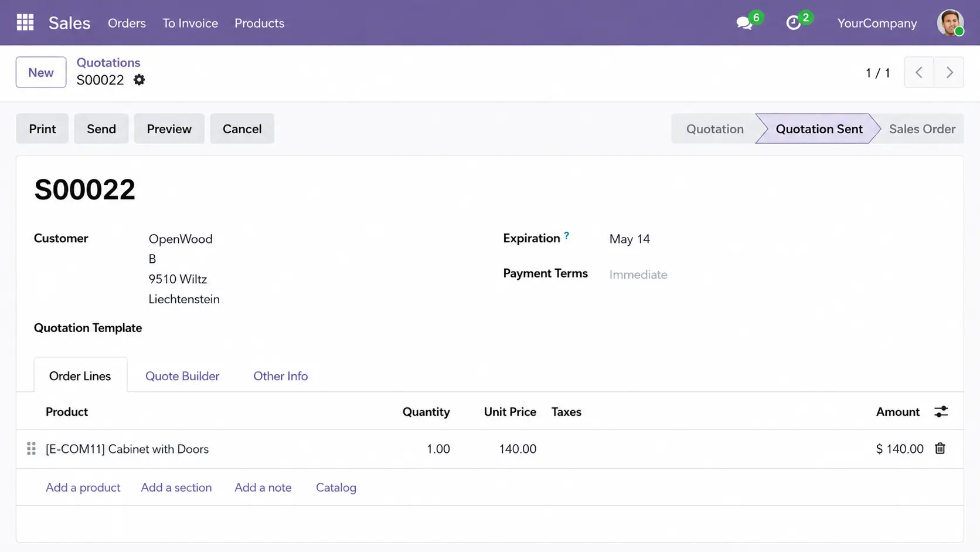The height and width of the screenshot is (552, 980).
Task: Open the Catalog link
Action: pyautogui.click(x=336, y=487)
